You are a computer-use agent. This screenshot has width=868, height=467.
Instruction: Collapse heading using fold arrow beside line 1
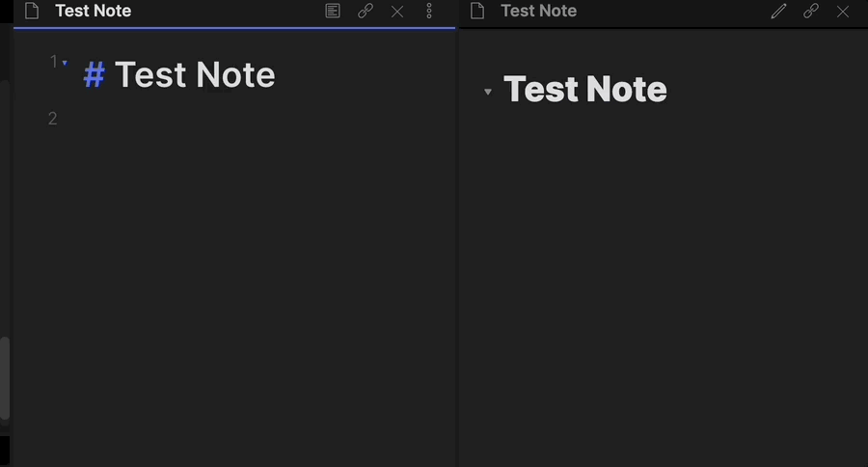pos(65,63)
